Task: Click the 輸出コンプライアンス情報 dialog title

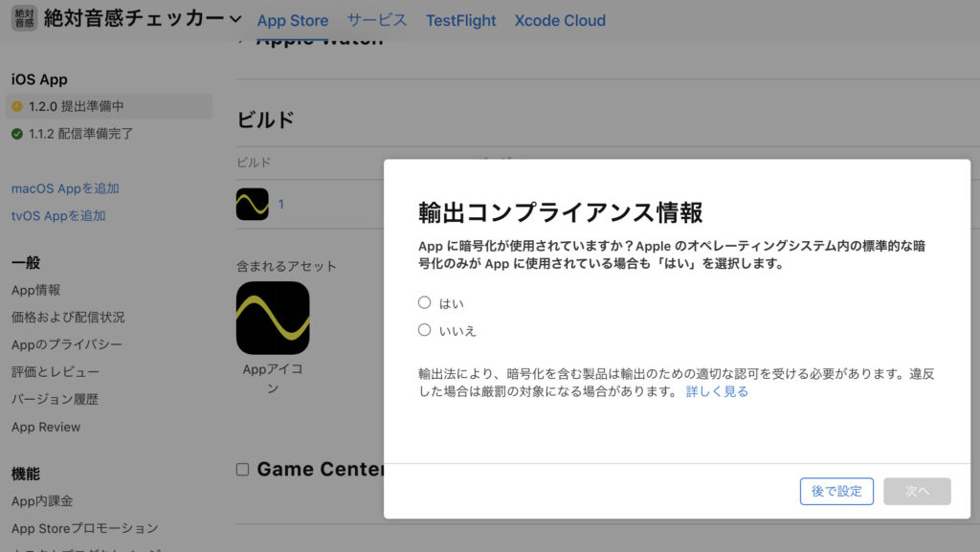Action: pyautogui.click(x=560, y=212)
